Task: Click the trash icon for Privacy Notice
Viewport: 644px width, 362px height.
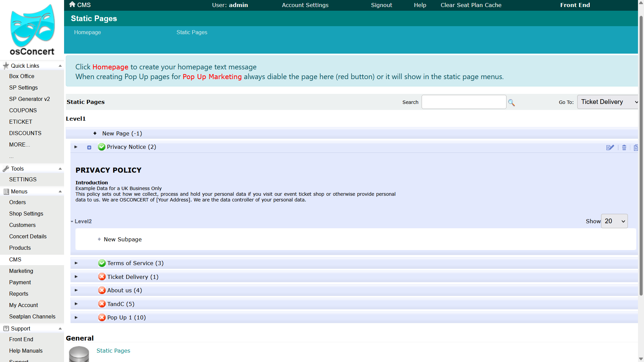Action: click(624, 147)
